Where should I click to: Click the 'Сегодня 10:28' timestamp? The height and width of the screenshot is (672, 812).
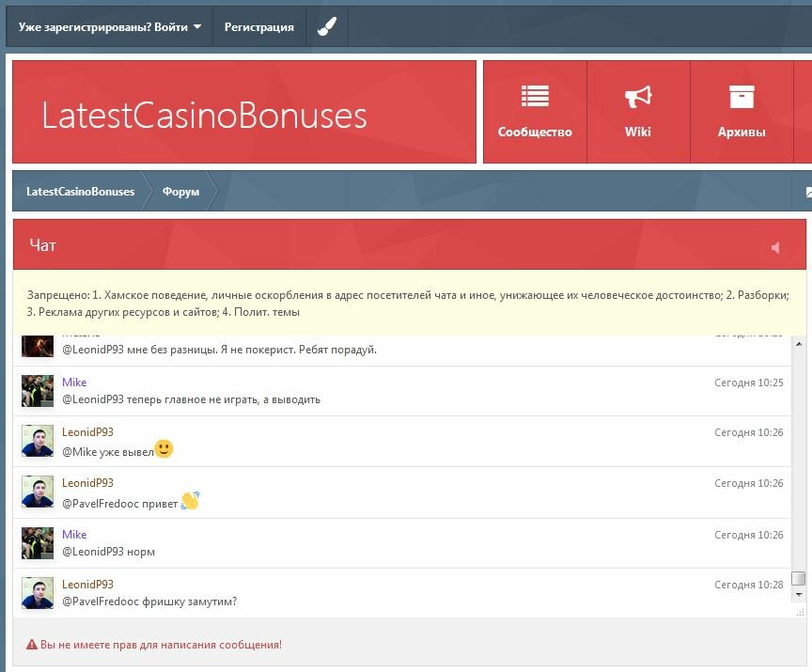[748, 585]
